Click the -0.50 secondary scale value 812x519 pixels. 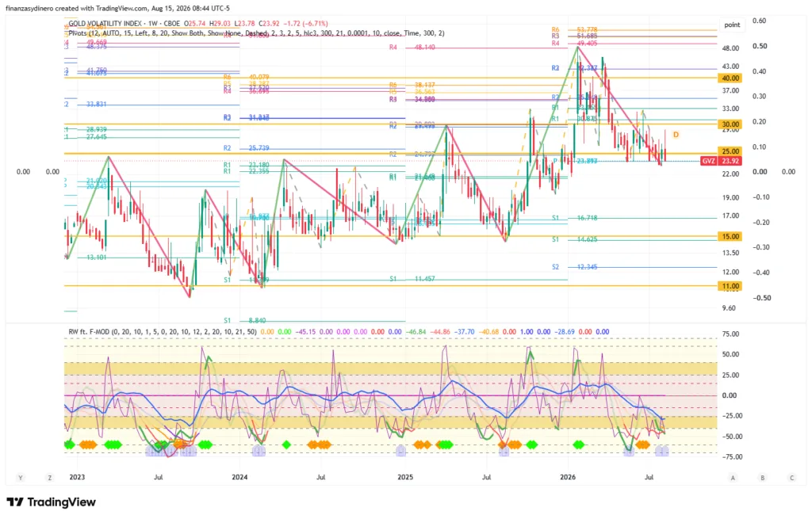pos(761,298)
